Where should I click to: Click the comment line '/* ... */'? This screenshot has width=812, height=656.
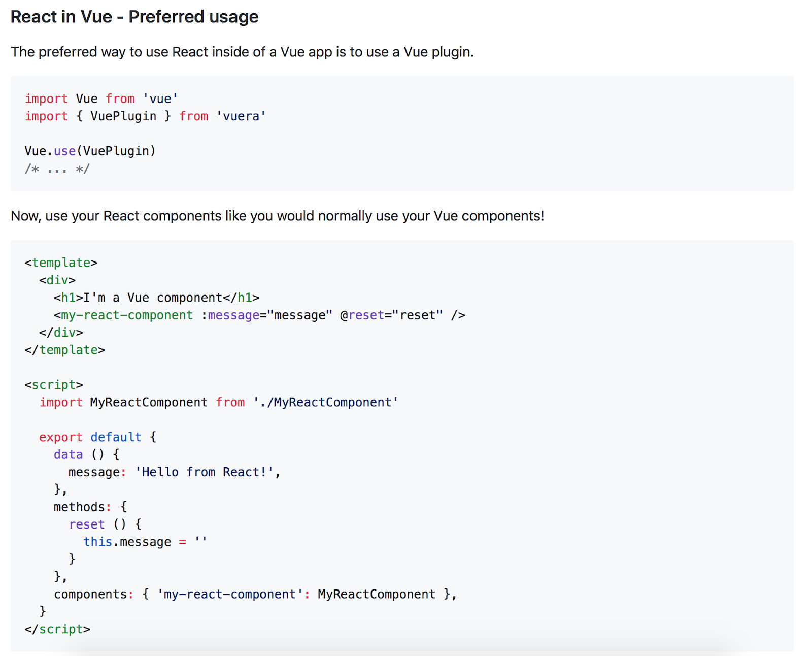click(x=57, y=169)
